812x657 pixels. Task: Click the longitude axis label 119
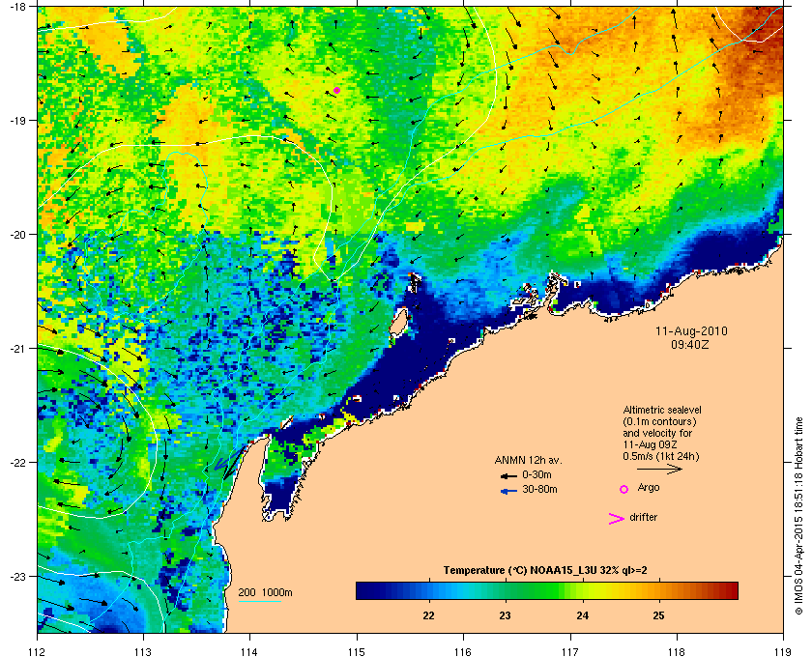coord(784,651)
